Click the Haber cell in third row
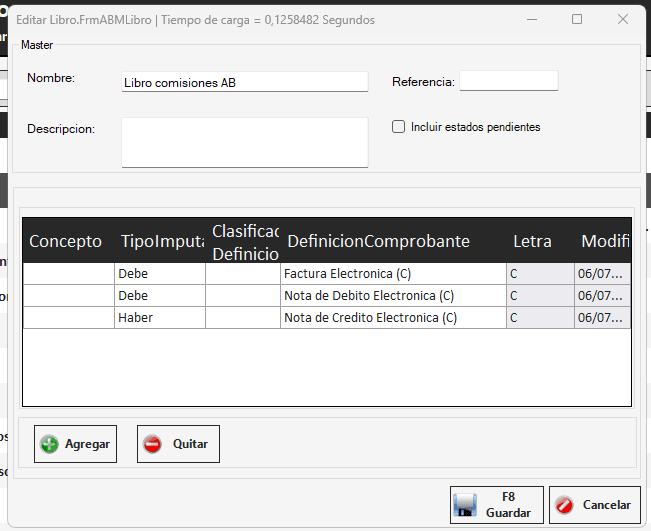The height and width of the screenshot is (531, 651). click(x=160, y=318)
